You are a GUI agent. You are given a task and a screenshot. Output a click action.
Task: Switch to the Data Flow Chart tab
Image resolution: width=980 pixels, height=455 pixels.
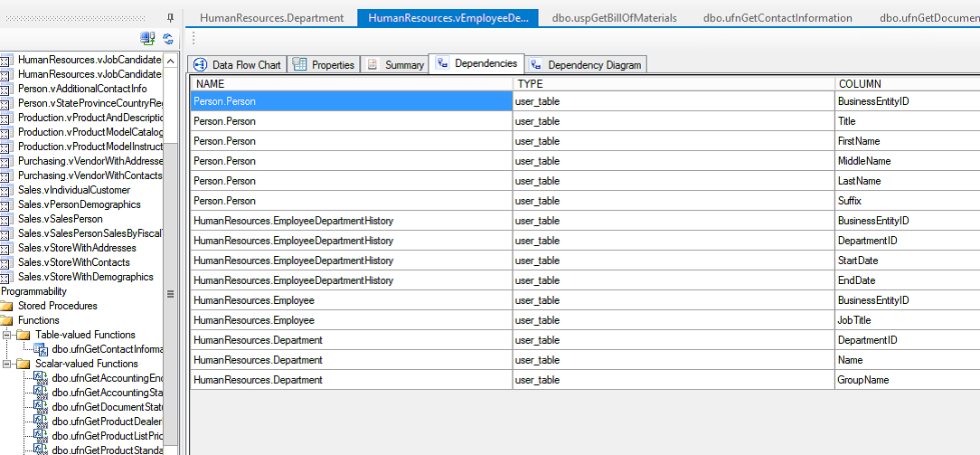pyautogui.click(x=238, y=64)
